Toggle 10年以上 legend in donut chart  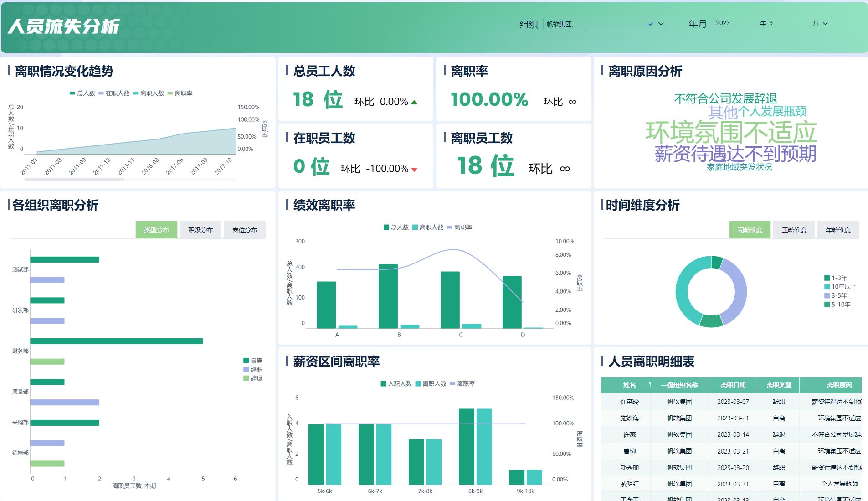click(840, 287)
